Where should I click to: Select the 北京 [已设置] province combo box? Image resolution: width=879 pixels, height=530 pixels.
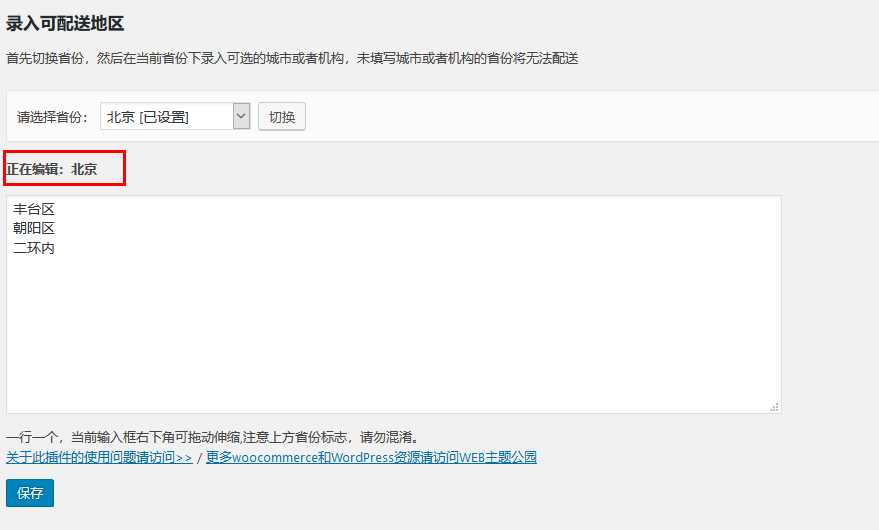175,116
